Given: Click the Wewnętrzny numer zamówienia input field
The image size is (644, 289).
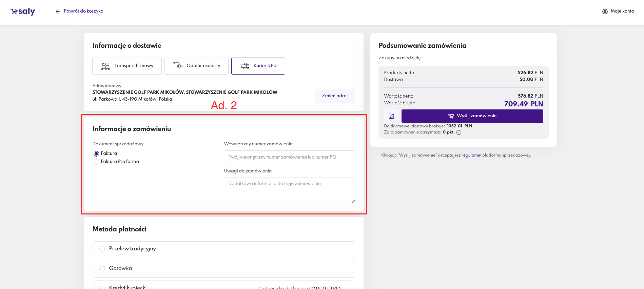Looking at the screenshot, I should tap(289, 157).
